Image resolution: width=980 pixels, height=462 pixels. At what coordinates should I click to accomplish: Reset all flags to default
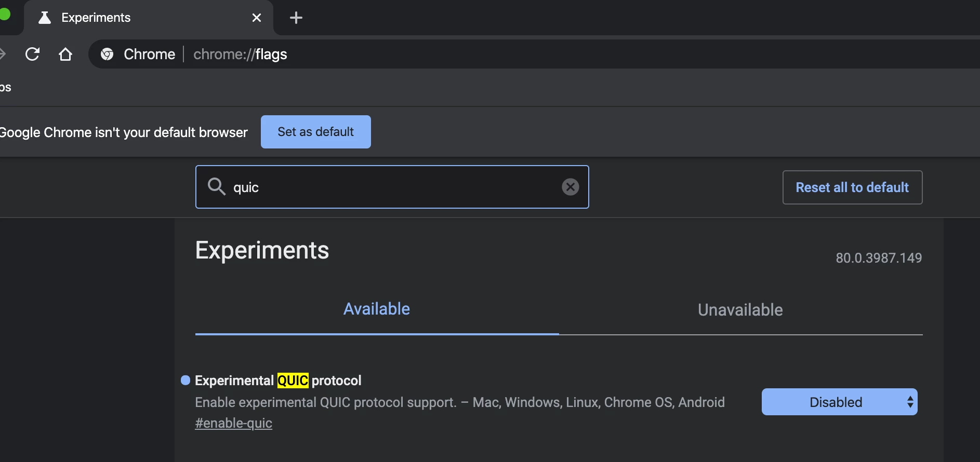point(852,187)
